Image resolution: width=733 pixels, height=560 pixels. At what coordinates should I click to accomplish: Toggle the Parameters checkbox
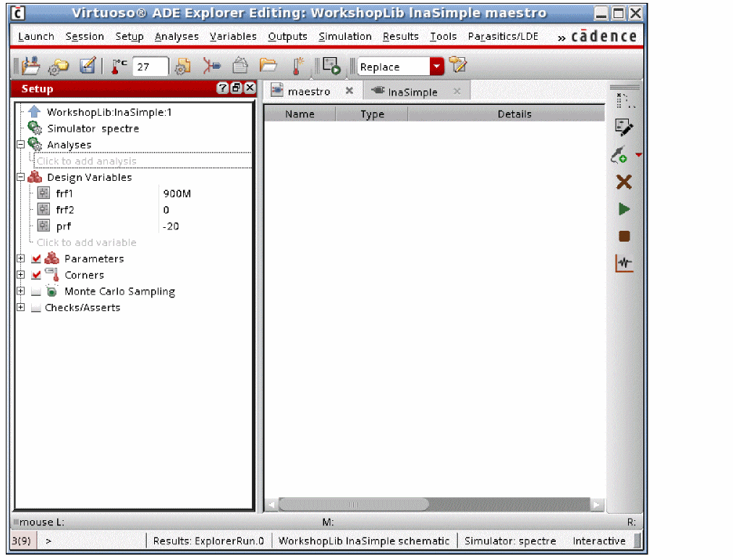(x=36, y=258)
